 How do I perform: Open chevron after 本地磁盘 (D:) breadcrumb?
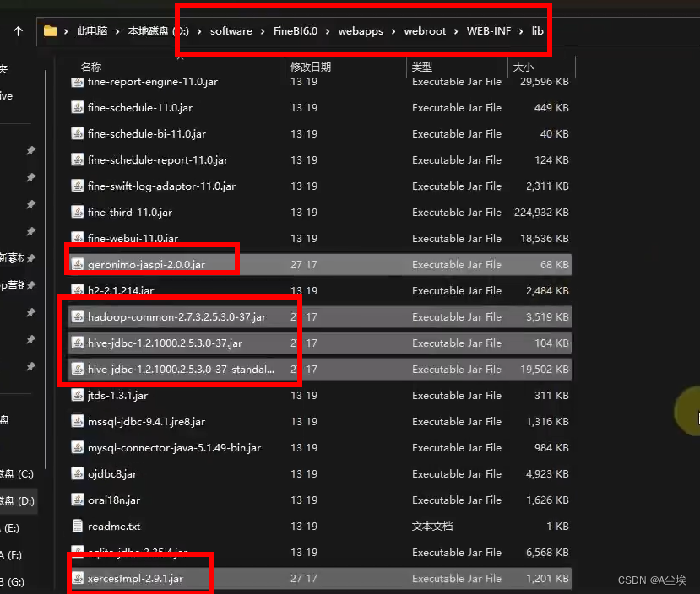pos(199,31)
